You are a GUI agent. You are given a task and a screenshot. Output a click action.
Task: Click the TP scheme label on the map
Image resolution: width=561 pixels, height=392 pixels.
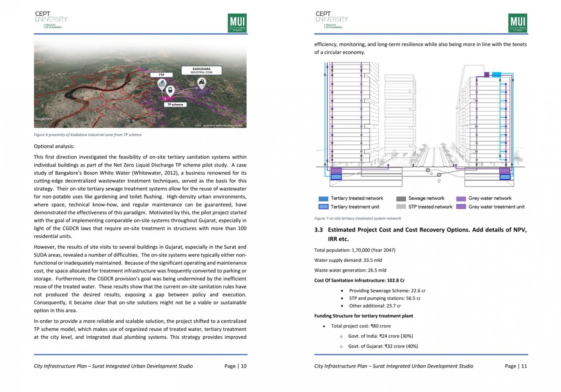click(175, 104)
